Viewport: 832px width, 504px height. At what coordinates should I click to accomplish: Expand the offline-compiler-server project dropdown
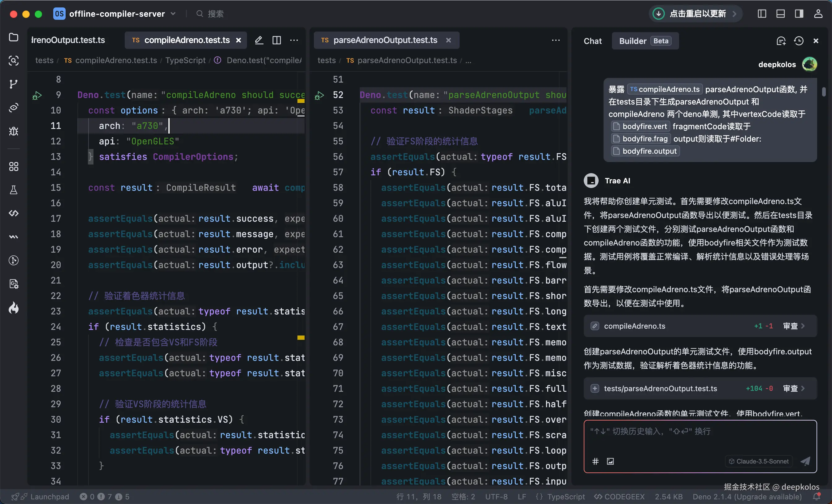coord(173,14)
